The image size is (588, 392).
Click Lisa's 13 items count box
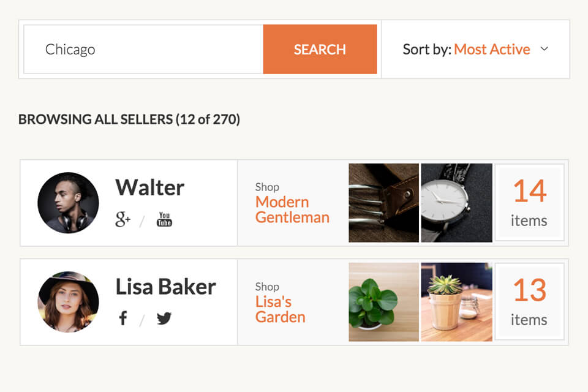pyautogui.click(x=529, y=302)
